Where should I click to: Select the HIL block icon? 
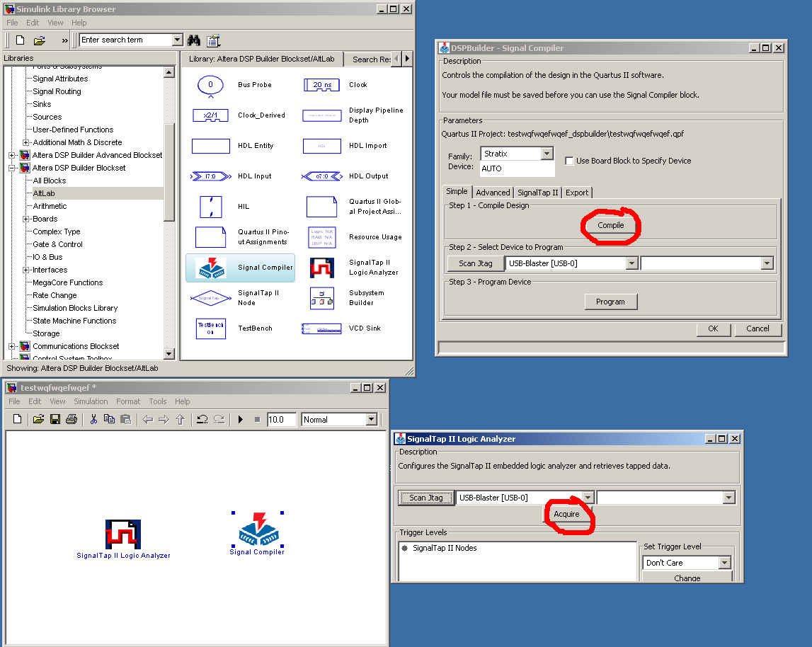[210, 207]
